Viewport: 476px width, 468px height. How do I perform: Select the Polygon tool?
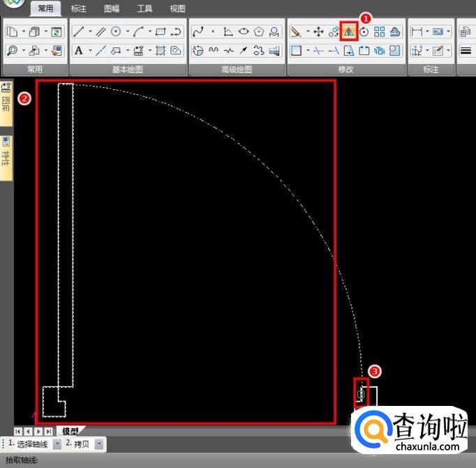pos(259,32)
